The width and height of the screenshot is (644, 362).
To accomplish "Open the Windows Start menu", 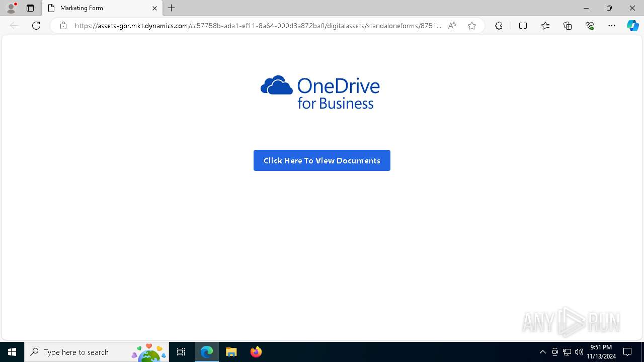I will [x=12, y=352].
